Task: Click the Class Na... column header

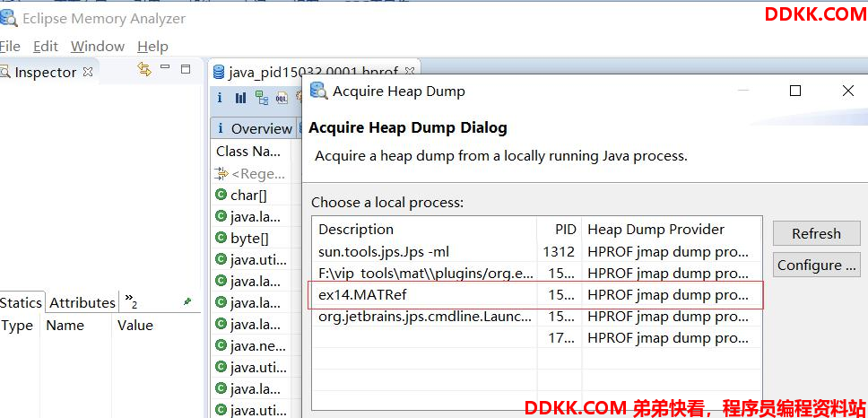Action: [252, 152]
